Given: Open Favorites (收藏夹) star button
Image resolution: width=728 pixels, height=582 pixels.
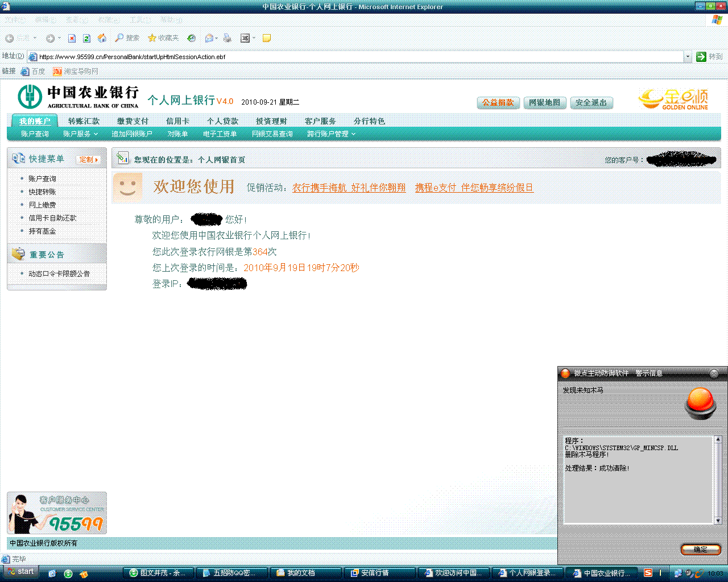Looking at the screenshot, I should tap(163, 38).
